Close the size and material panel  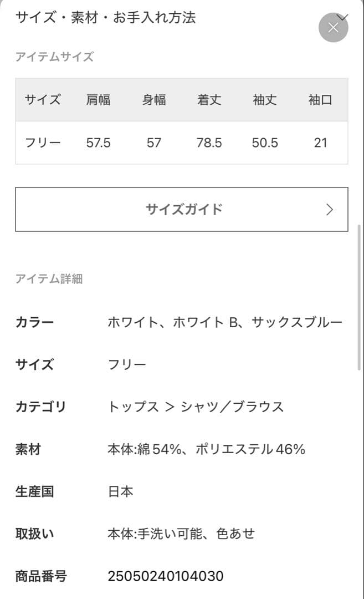click(333, 27)
